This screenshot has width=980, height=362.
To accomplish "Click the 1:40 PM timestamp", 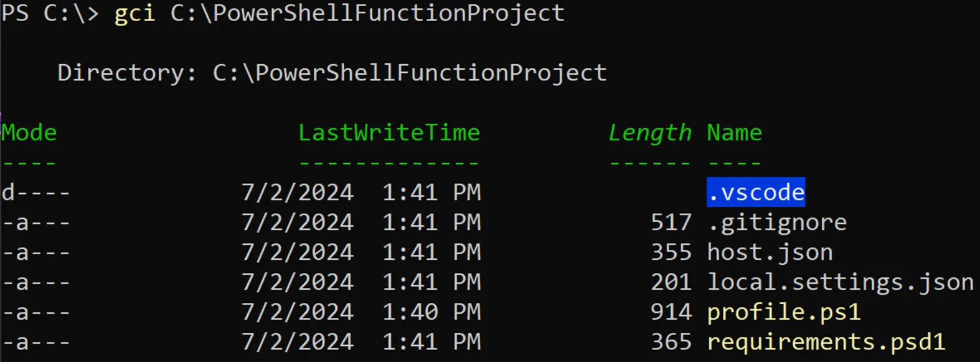I will [431, 312].
